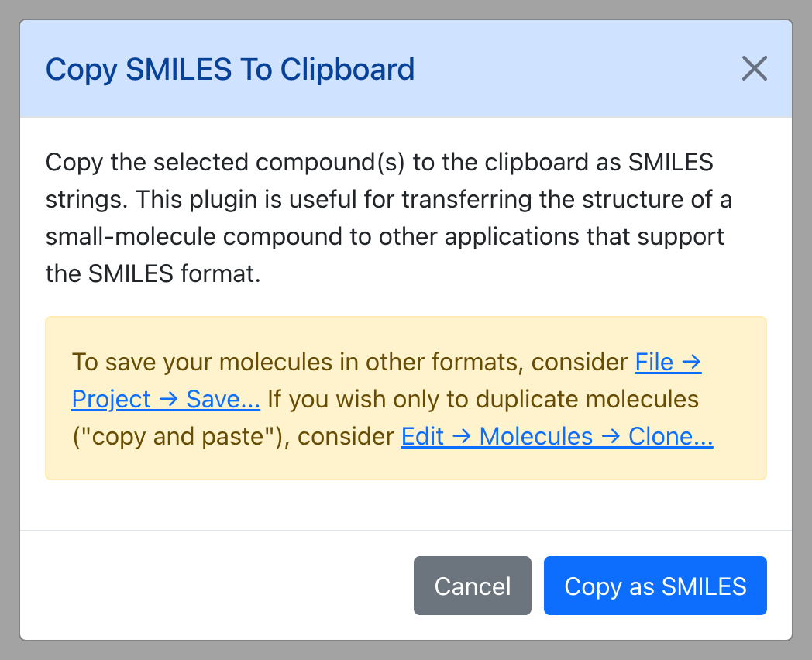Click the word Edit in the link
This screenshot has width=812, height=660.
422,436
